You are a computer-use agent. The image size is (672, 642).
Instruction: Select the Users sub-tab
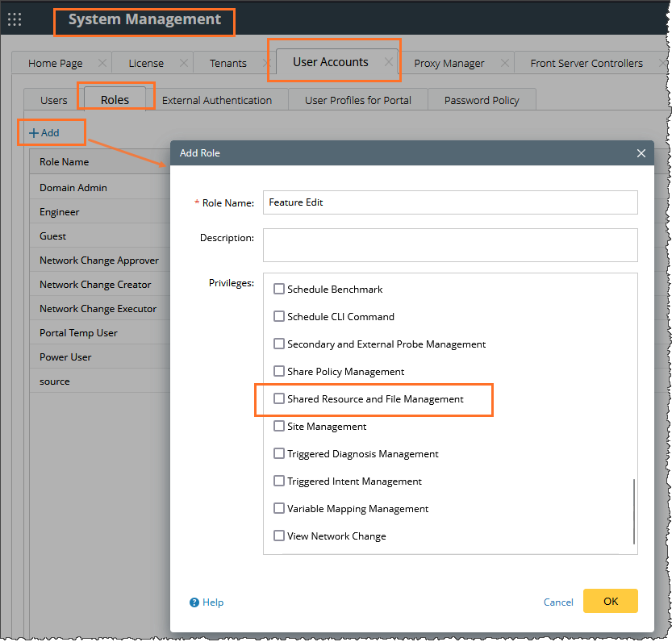54,100
